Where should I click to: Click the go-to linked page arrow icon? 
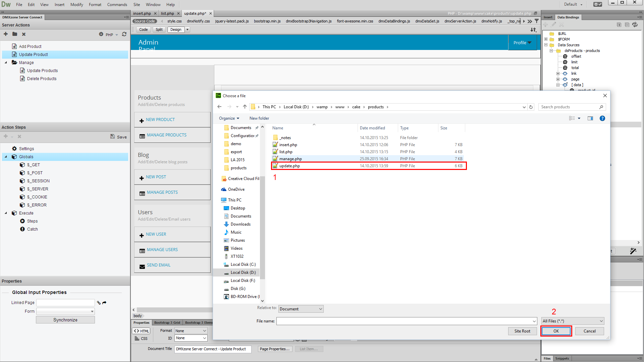coord(104,303)
